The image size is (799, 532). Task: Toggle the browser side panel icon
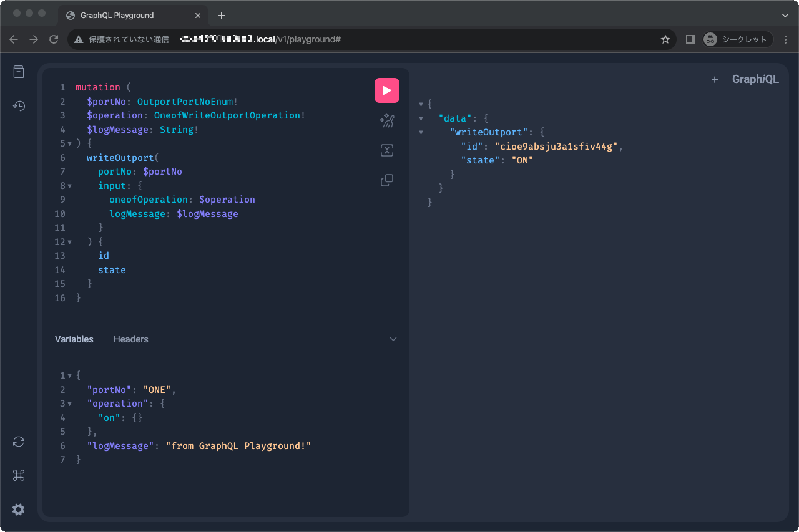pyautogui.click(x=690, y=39)
